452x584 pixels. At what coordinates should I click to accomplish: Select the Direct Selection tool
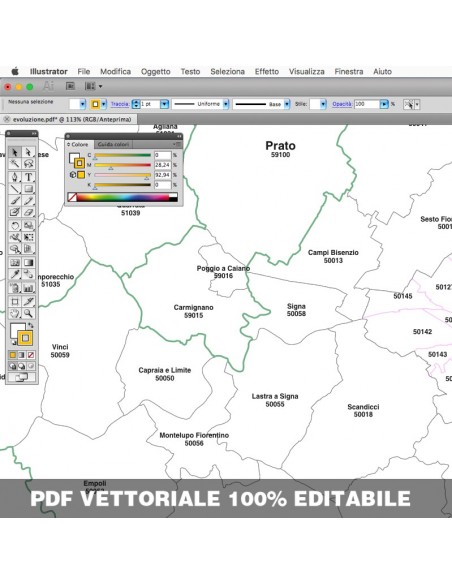click(x=28, y=152)
